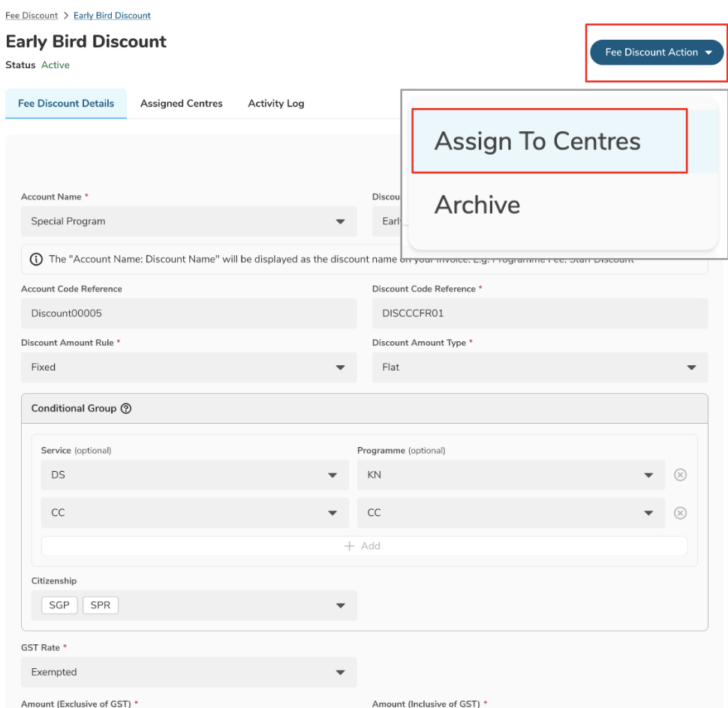Expand the Account Name dropdown

(188, 221)
